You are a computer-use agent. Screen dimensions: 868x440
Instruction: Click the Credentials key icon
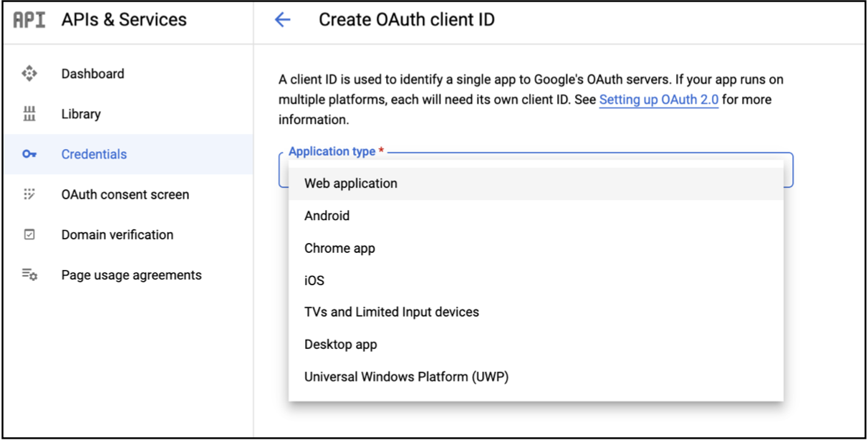tap(29, 154)
